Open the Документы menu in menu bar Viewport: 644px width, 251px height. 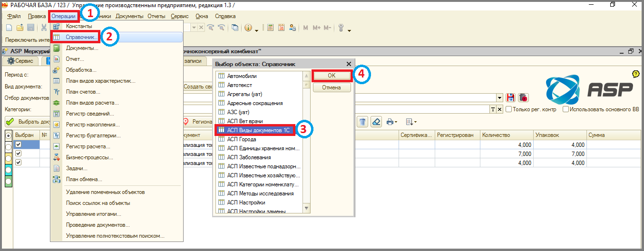129,16
